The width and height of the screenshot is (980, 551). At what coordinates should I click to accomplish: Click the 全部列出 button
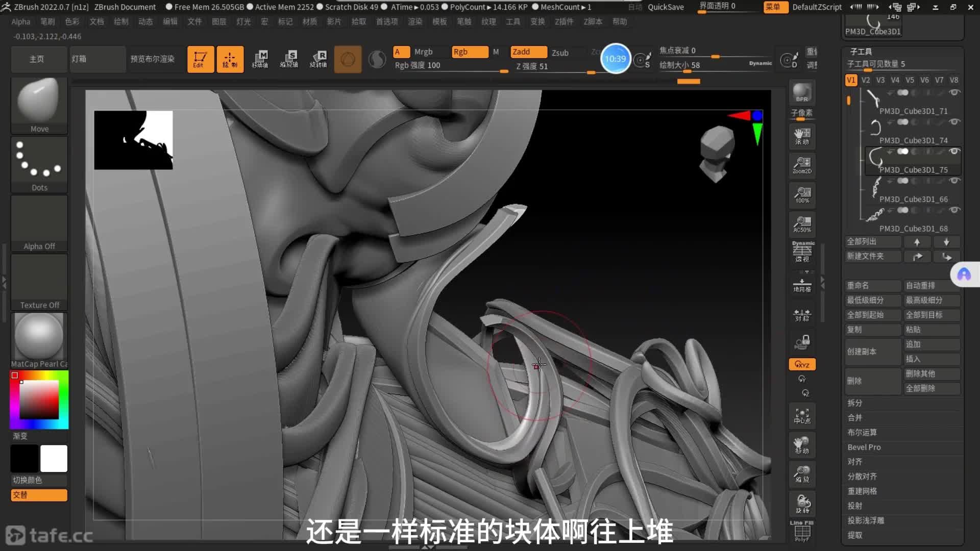(872, 242)
